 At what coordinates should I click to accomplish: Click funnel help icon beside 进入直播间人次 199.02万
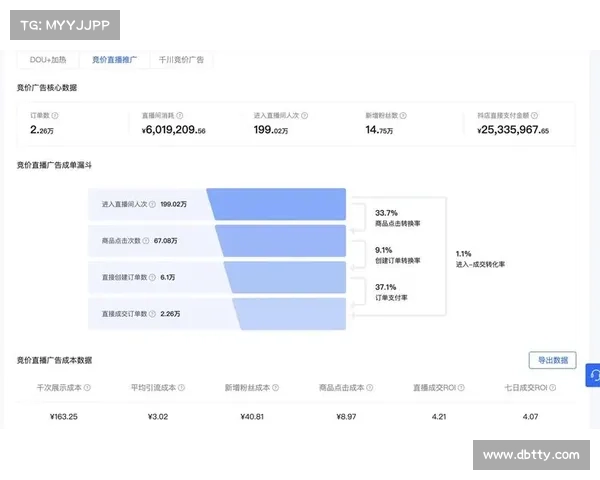[x=152, y=204]
